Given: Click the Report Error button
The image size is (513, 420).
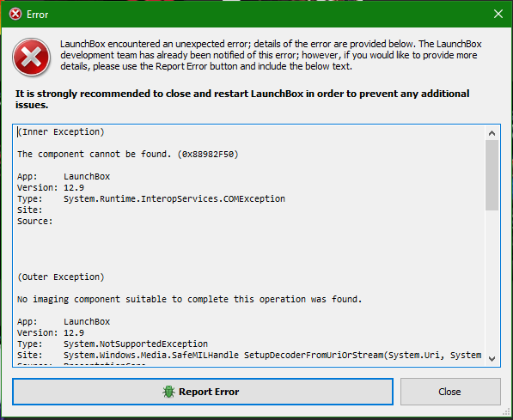Looking at the screenshot, I should click(x=203, y=392).
